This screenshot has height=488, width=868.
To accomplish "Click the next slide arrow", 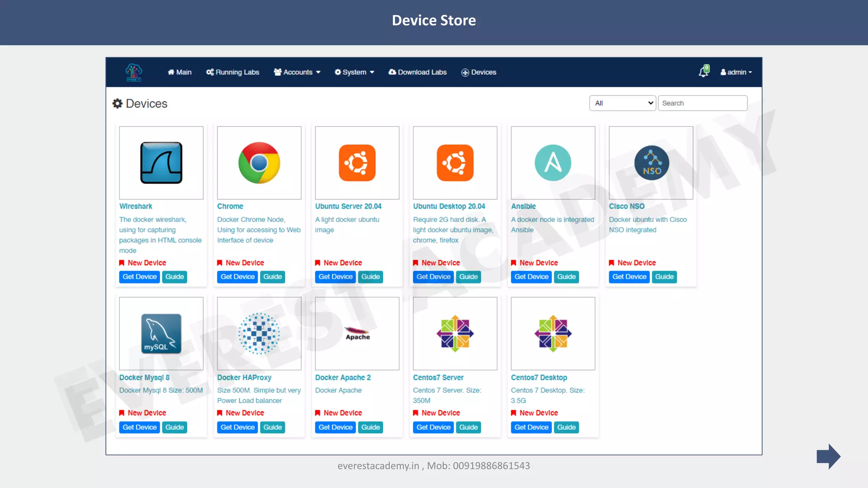I will 828,456.
